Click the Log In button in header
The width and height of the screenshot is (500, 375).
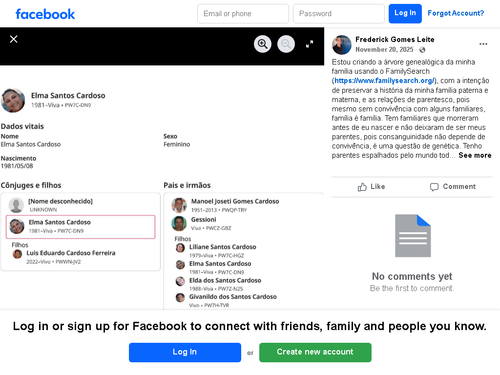coord(405,14)
